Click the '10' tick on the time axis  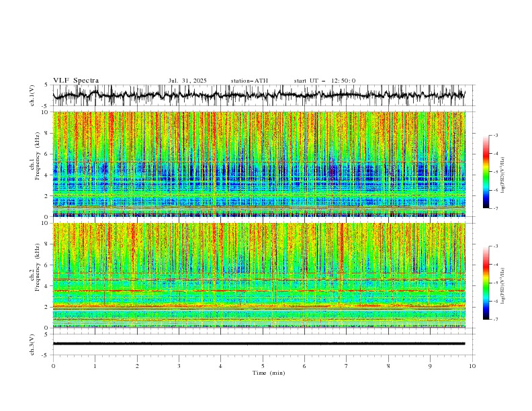[472, 366]
